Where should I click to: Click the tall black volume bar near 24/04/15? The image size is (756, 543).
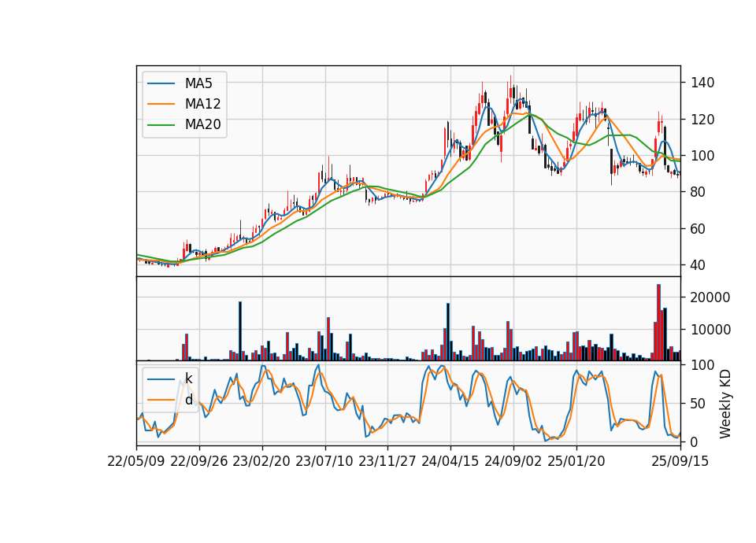click(448, 332)
